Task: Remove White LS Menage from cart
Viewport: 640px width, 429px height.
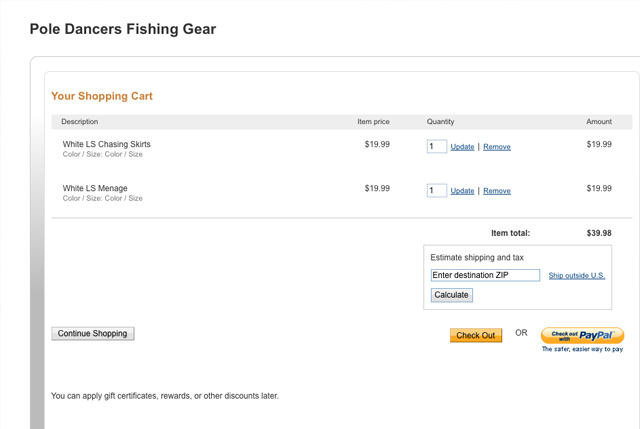Action: [x=497, y=191]
